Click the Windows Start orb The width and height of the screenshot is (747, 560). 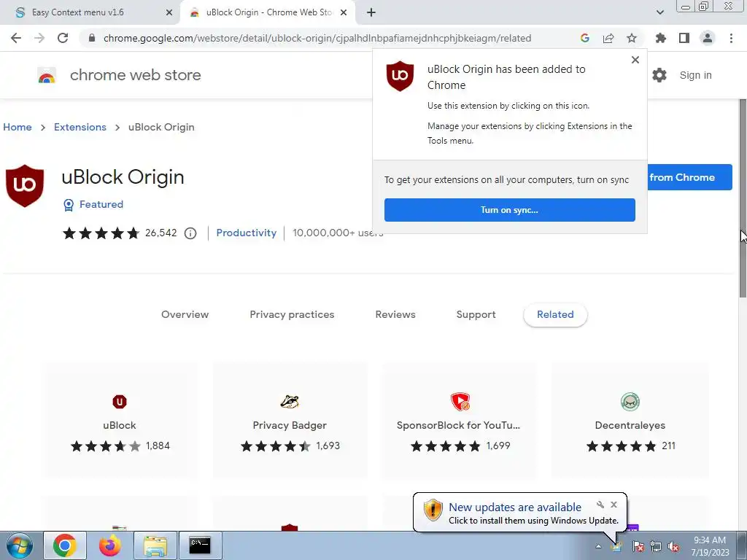tap(19, 545)
